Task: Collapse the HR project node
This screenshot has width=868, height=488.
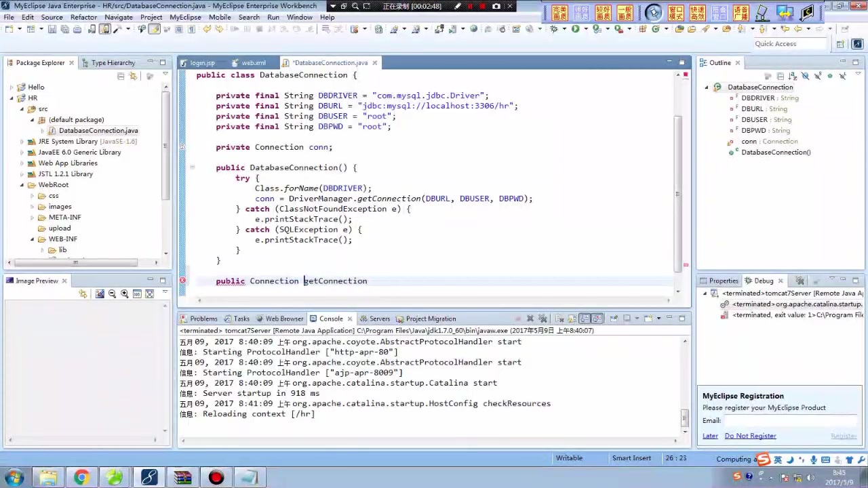Action: pyautogui.click(x=12, y=98)
